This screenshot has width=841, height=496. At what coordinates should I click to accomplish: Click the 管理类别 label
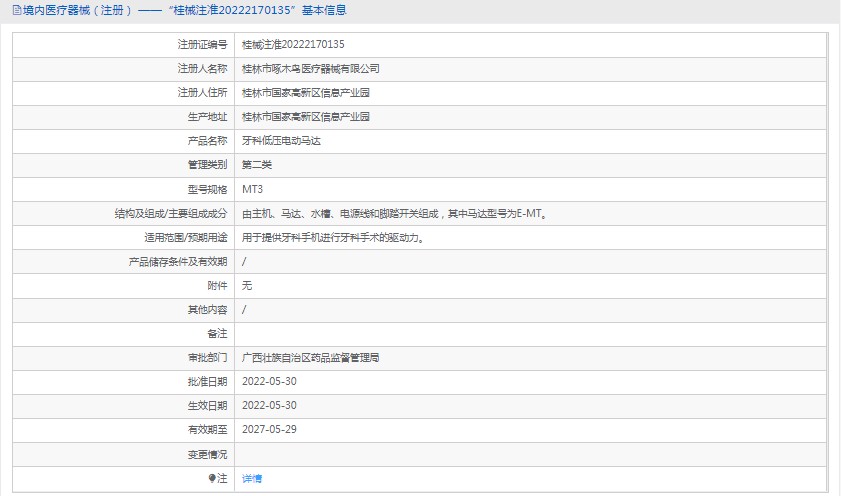pyautogui.click(x=208, y=165)
